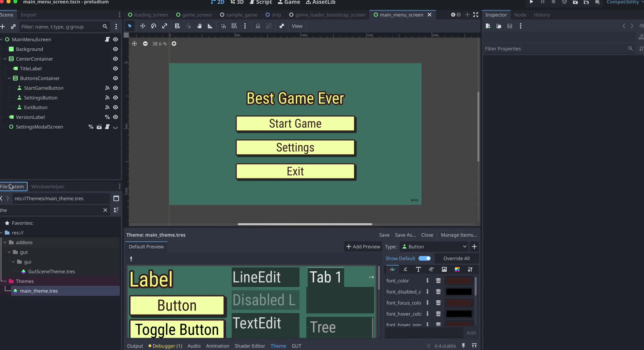Collapse the ButtonsContainer tree node
644x350 pixels.
click(x=9, y=78)
